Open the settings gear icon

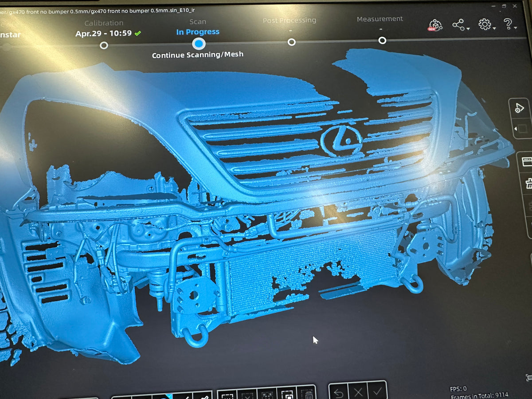[485, 24]
